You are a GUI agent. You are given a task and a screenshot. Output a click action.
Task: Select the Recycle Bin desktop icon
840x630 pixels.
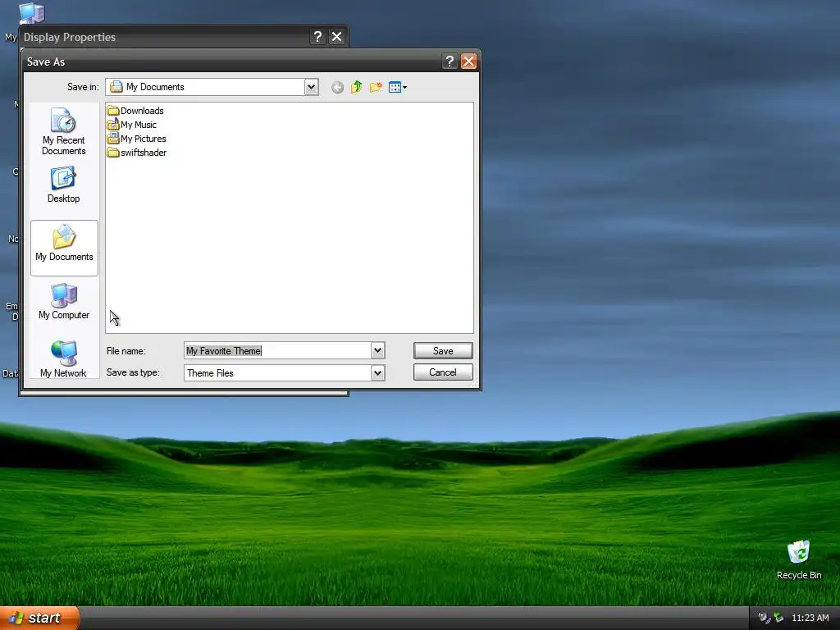[799, 559]
